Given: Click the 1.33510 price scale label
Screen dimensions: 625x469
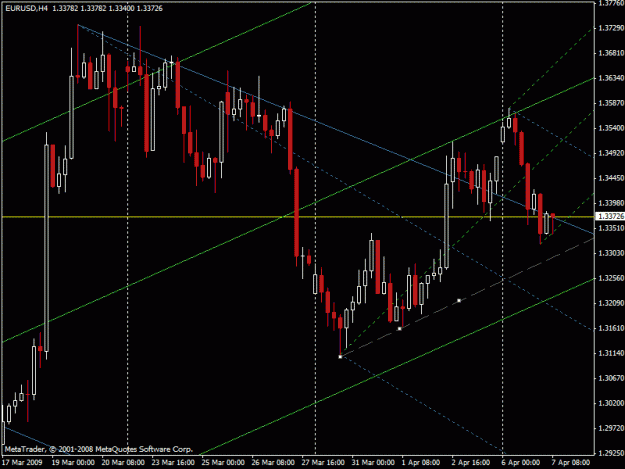Looking at the screenshot, I should tap(611, 228).
